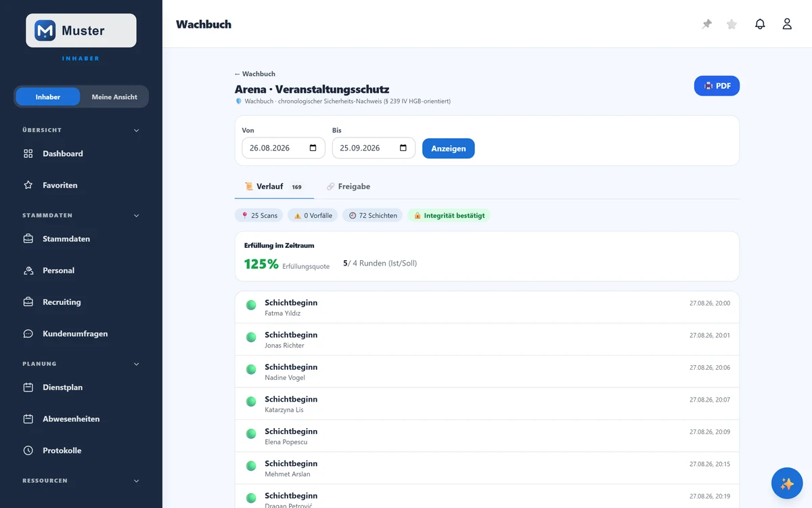Viewport: 812px width, 508px height.
Task: Click the Personal people icon
Action: (x=28, y=270)
